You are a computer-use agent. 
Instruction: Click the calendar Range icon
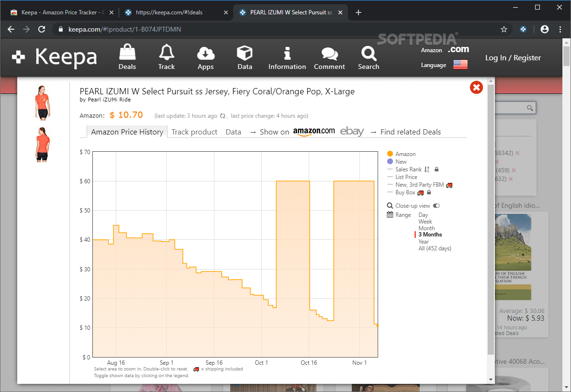(x=390, y=214)
